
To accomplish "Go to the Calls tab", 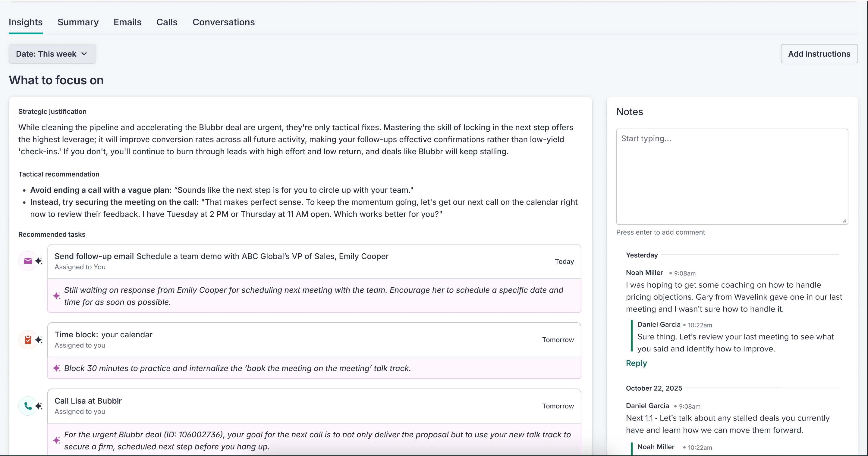I will pyautogui.click(x=167, y=22).
